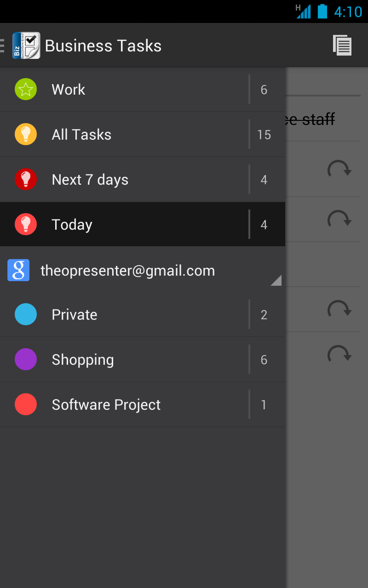The image size is (368, 588).
Task: Tap the bottom repeat arrow icon in task list
Action: tap(339, 355)
